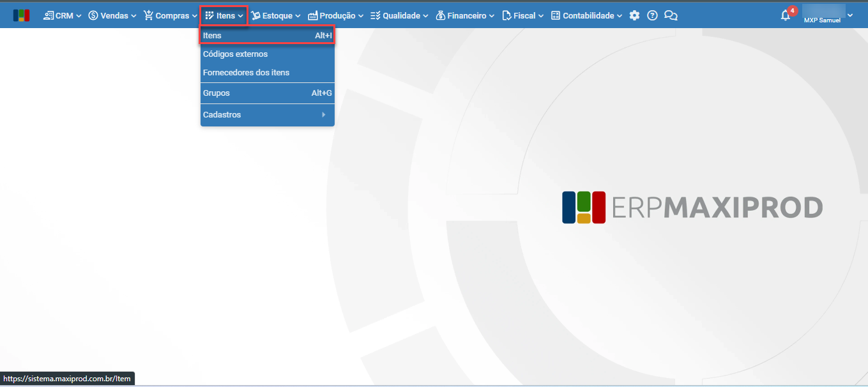Open the Qualidade menu
The width and height of the screenshot is (868, 387).
tap(399, 15)
